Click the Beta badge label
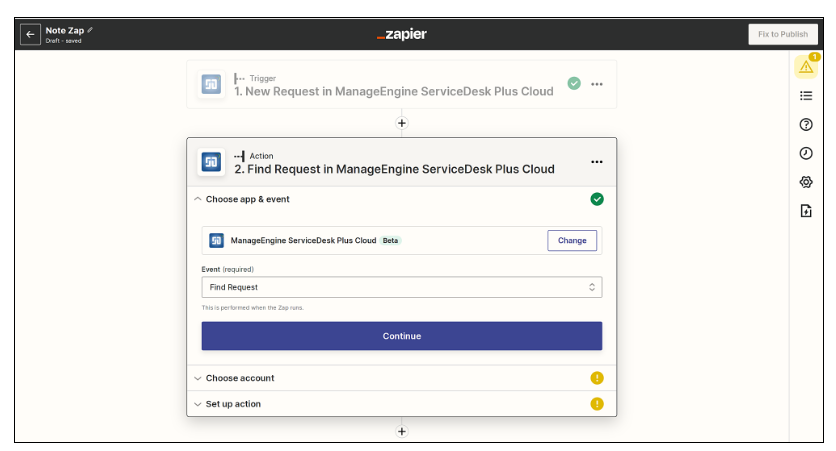836x451 pixels. tap(390, 240)
